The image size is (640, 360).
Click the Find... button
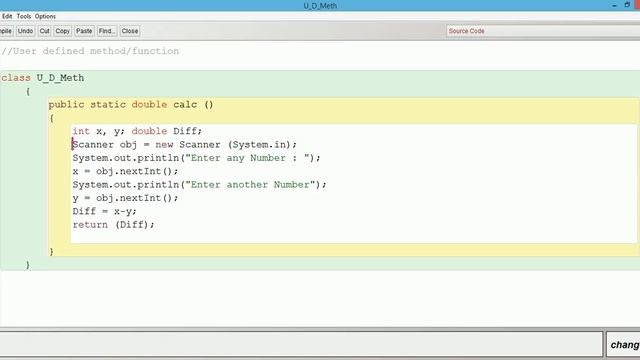click(x=107, y=31)
